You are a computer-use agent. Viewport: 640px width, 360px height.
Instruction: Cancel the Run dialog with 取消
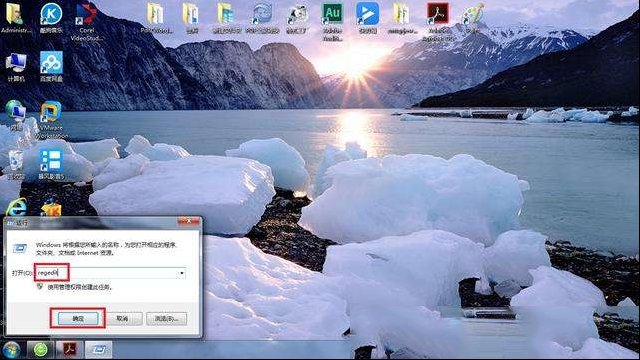click(x=122, y=318)
